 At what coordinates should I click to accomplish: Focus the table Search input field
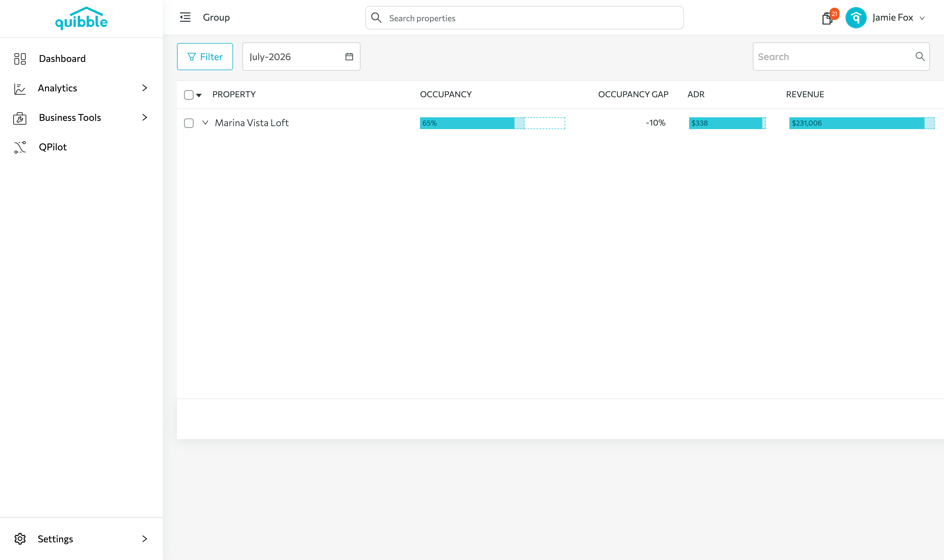pyautogui.click(x=841, y=57)
